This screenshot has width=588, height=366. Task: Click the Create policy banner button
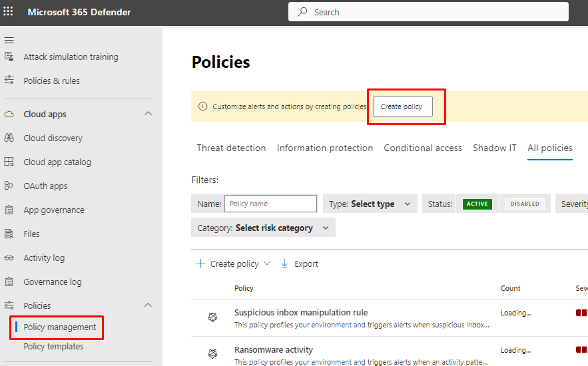[x=402, y=106]
